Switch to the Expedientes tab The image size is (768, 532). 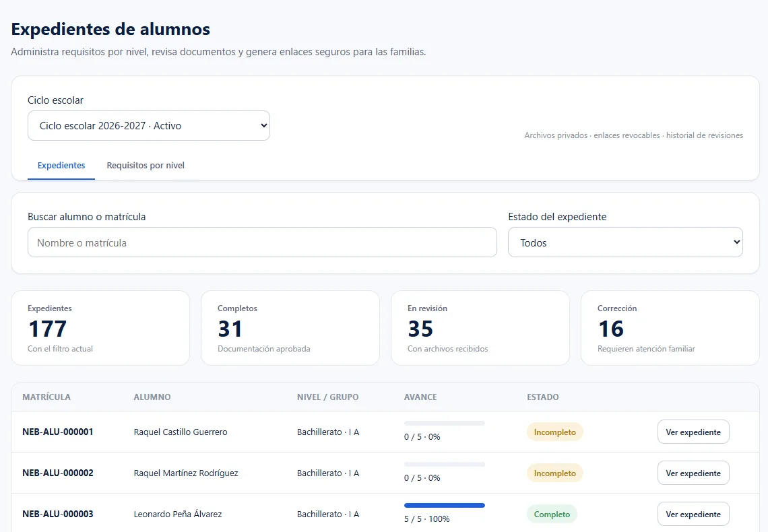tap(61, 166)
